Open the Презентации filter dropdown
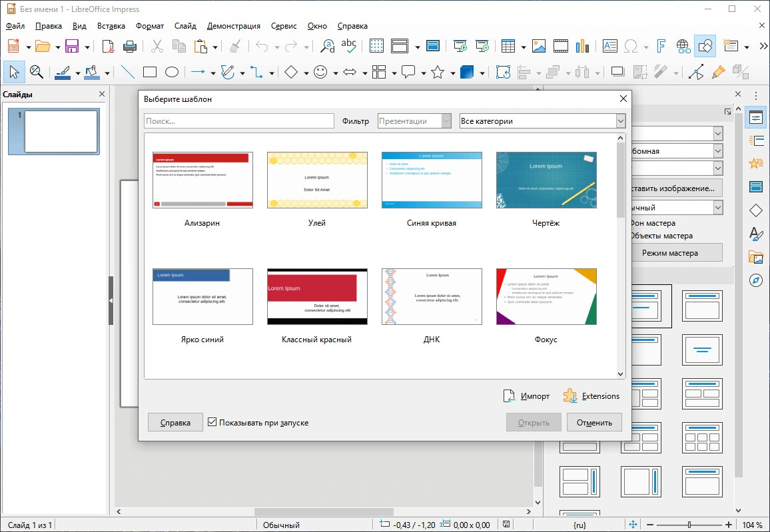Image resolution: width=770 pixels, height=532 pixels. point(414,121)
